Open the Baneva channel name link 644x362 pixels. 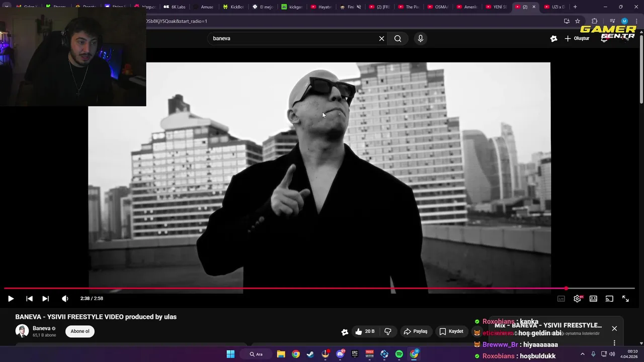41,328
